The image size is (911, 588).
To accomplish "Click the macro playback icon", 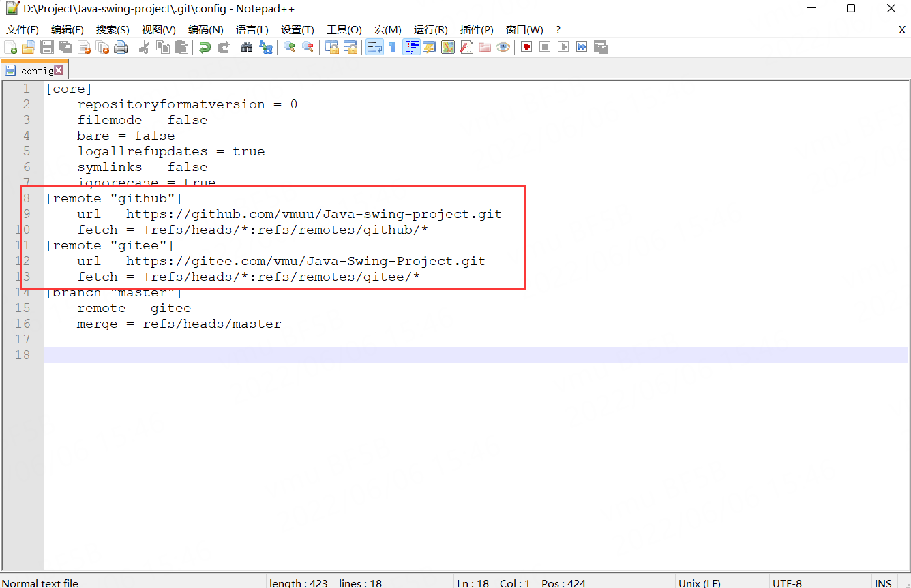I will [x=563, y=47].
